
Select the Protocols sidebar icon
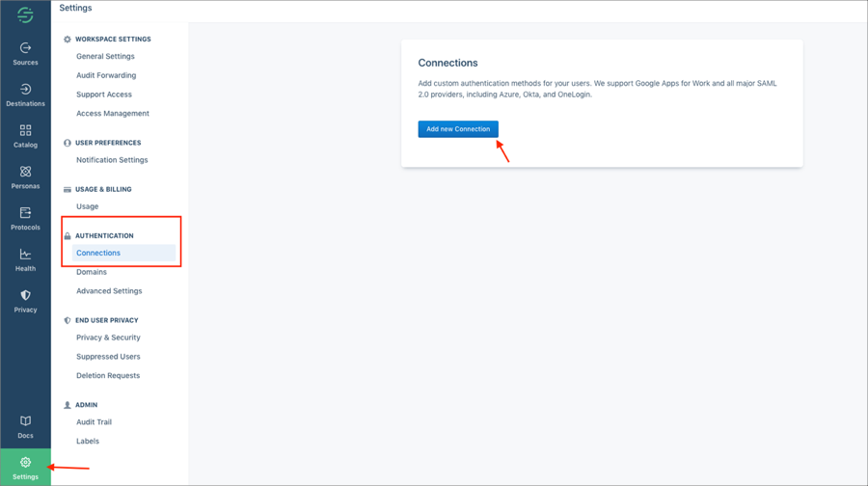25,219
